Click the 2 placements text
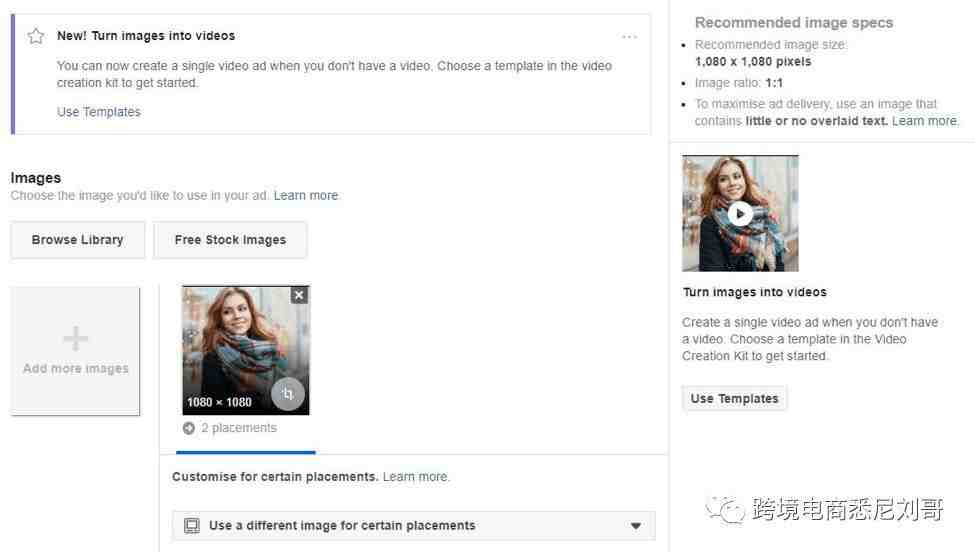Screen dimensions: 975x552 (x=239, y=428)
